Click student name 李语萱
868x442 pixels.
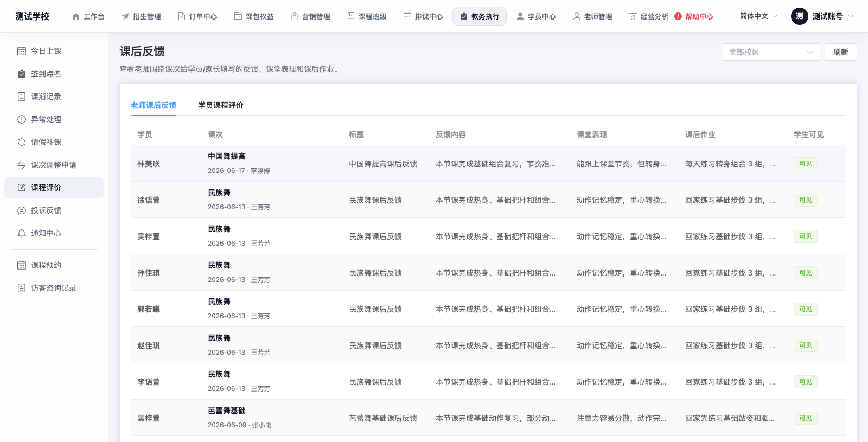pos(149,382)
